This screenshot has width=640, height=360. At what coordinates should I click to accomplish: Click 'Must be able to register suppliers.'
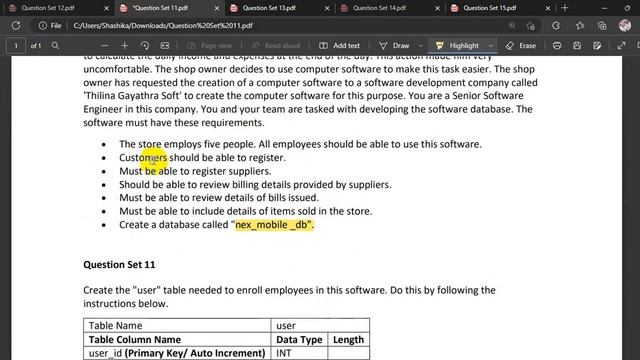coord(195,171)
